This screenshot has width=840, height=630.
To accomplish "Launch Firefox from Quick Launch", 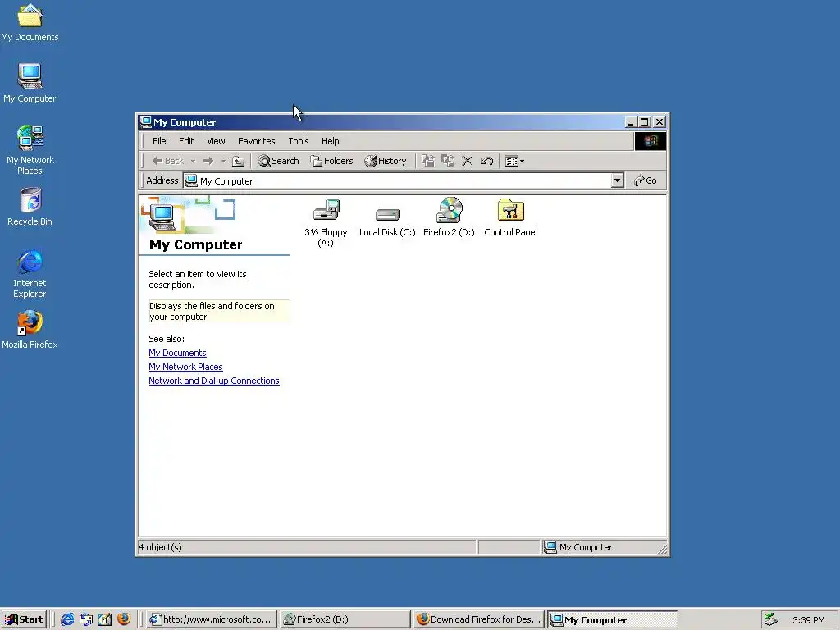I will (124, 619).
